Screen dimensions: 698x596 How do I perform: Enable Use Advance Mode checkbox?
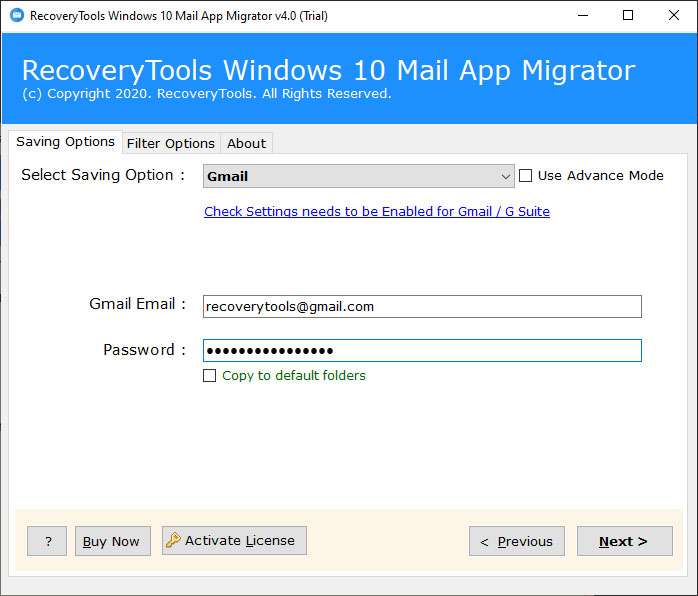(525, 175)
